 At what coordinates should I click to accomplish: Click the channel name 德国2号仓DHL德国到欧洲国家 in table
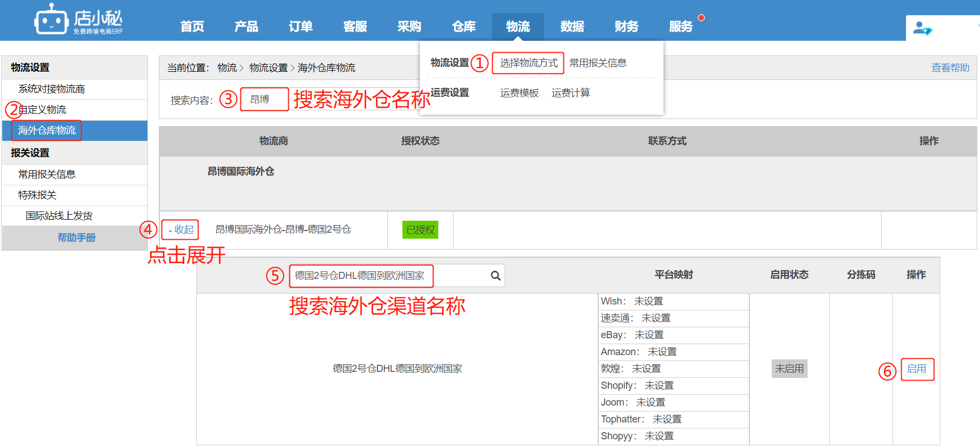click(398, 369)
